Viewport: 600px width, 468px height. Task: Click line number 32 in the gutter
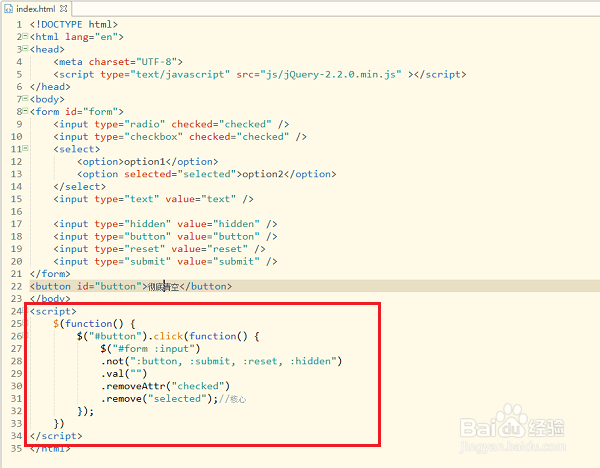[16, 411]
